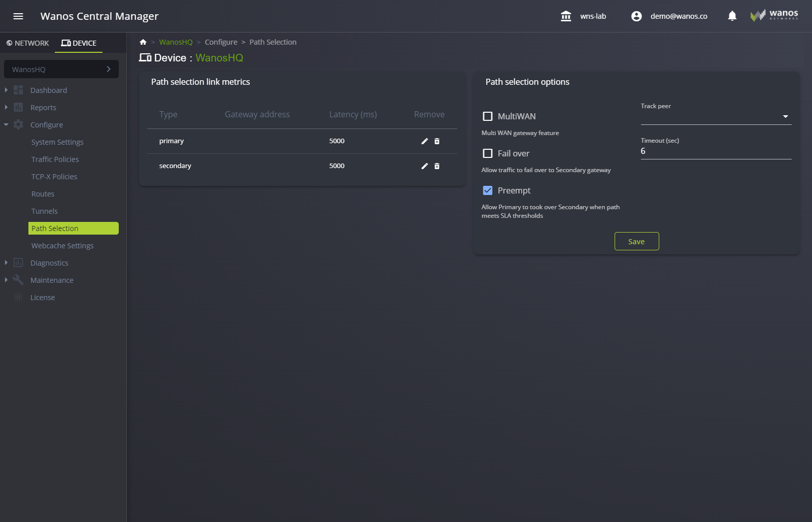The image size is (812, 522).
Task: Uncheck the Preempt option
Action: coord(488,190)
